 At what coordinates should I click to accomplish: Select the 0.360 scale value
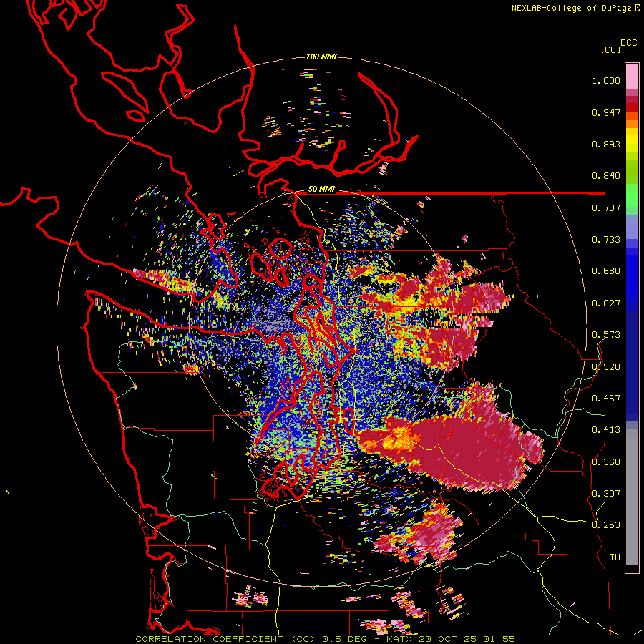[x=606, y=462]
